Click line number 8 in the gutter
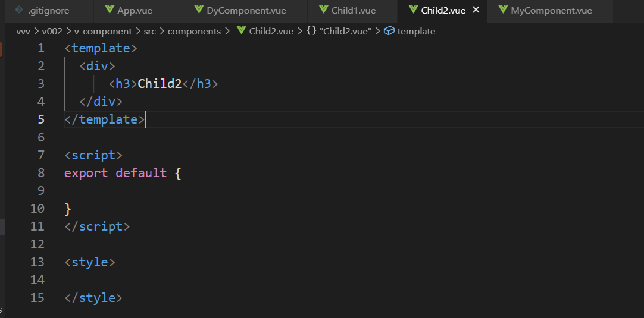The width and height of the screenshot is (644, 318). [40, 173]
